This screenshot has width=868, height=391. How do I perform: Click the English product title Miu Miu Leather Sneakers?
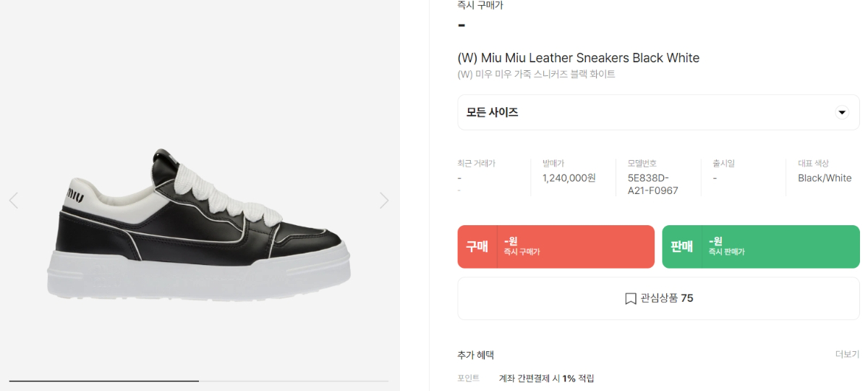pos(579,58)
